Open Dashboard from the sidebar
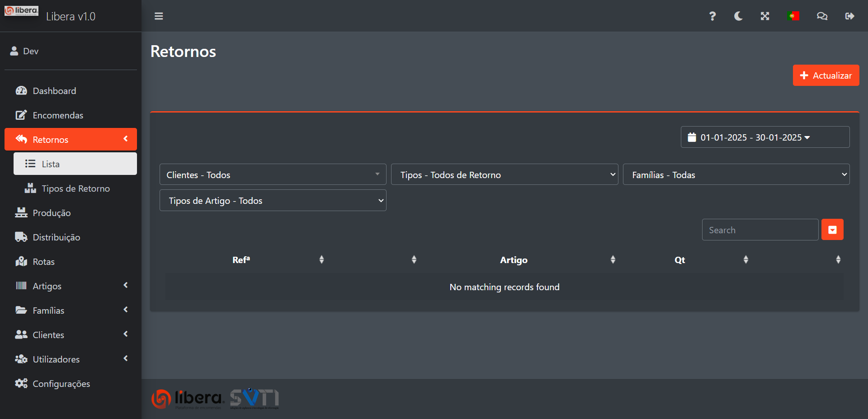Viewport: 868px width, 419px height. pos(54,91)
